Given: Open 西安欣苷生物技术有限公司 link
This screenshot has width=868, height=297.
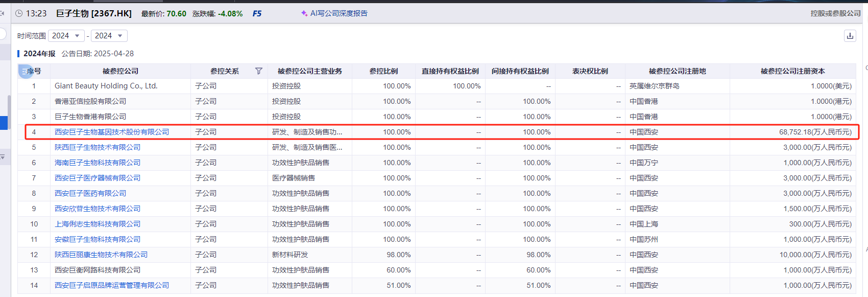Looking at the screenshot, I should coord(98,209).
